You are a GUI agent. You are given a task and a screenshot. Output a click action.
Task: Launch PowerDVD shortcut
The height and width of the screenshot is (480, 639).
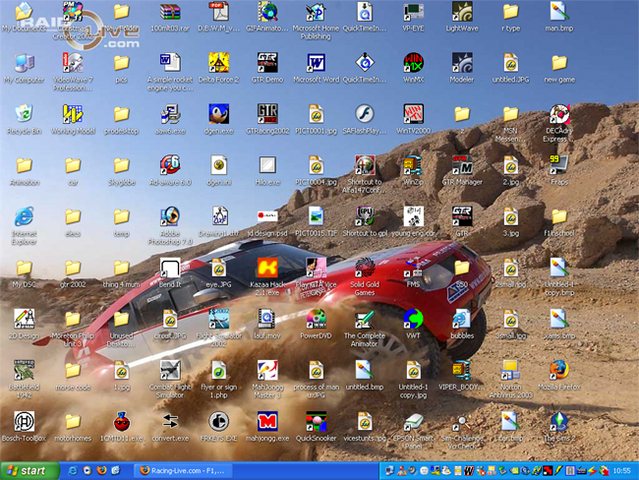[x=316, y=319]
